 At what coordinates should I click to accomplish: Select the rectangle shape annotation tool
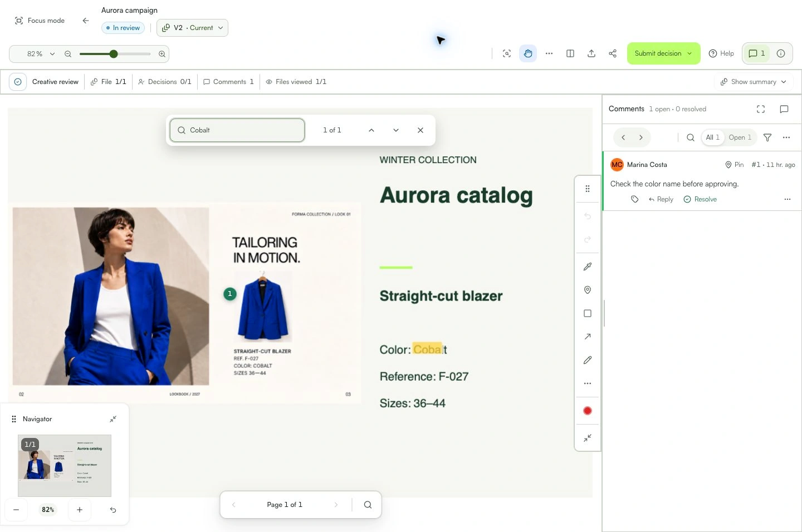pyautogui.click(x=587, y=313)
